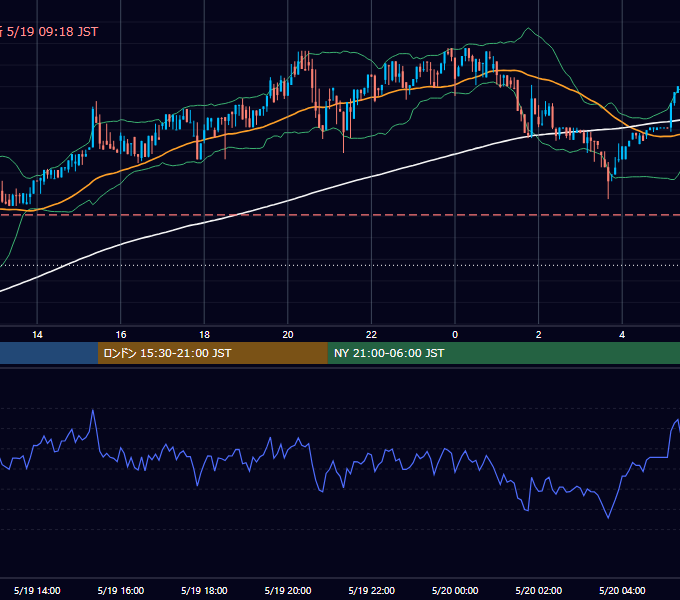Click the 22 hour label on the chart axis
The image size is (680, 600).
click(371, 335)
